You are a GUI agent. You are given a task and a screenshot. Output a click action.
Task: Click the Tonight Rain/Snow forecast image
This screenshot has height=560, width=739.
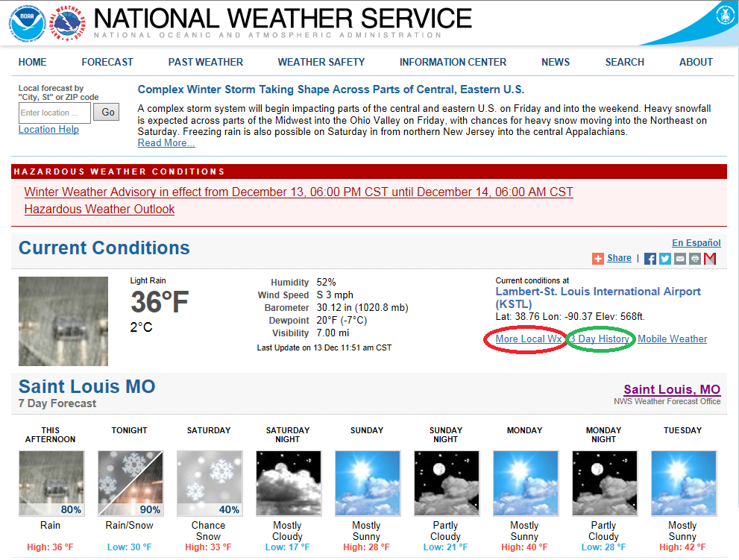pos(130,483)
